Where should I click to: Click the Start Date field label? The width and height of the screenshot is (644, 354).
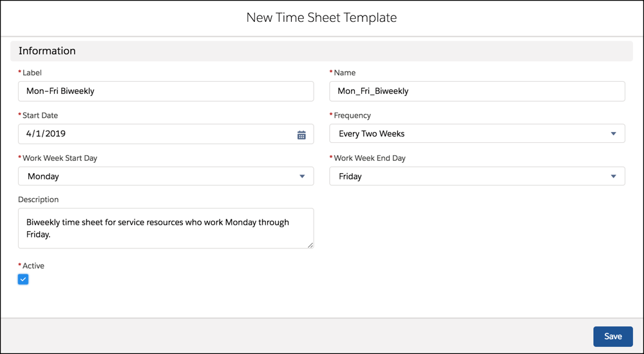tap(40, 115)
